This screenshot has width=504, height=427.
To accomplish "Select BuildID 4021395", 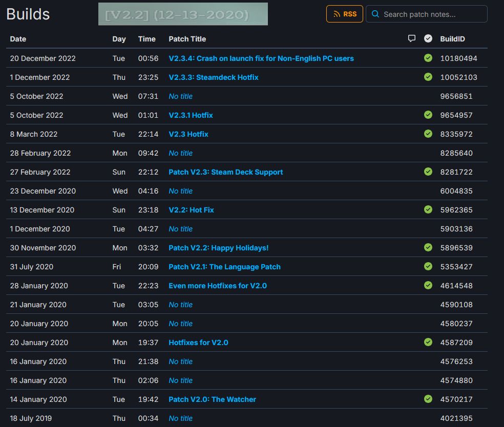I will 456,419.
